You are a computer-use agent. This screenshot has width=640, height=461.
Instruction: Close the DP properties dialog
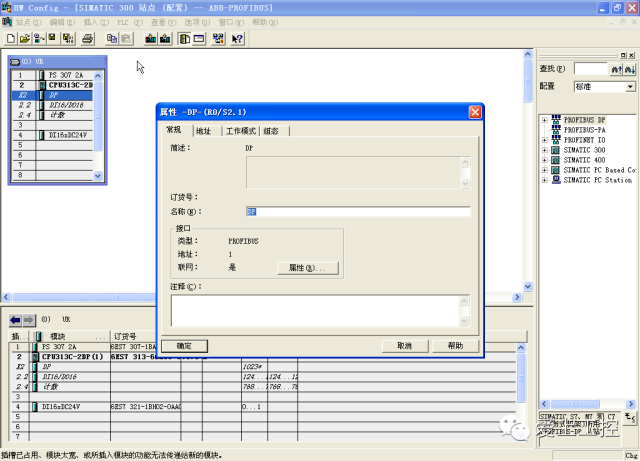pyautogui.click(x=475, y=112)
